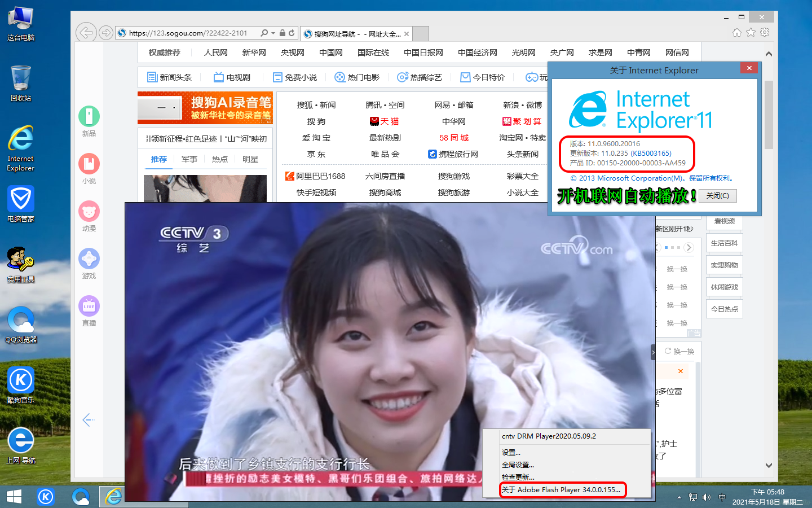Select 关于 Adobe Flash Player menu item

567,489
